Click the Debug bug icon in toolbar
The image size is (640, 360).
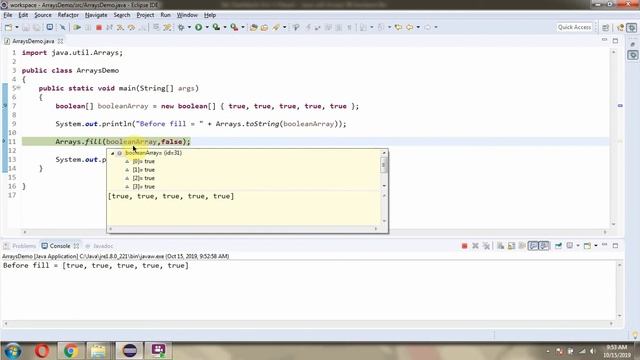pyautogui.click(x=181, y=27)
